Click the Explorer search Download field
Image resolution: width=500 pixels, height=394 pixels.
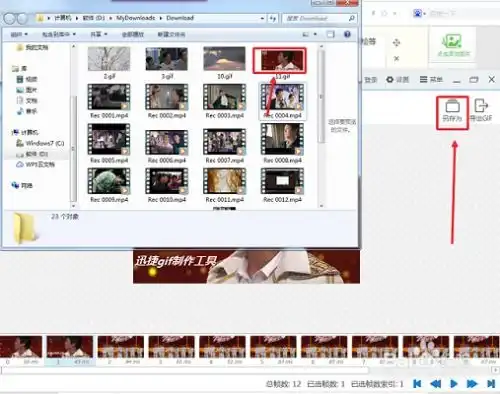click(x=319, y=19)
